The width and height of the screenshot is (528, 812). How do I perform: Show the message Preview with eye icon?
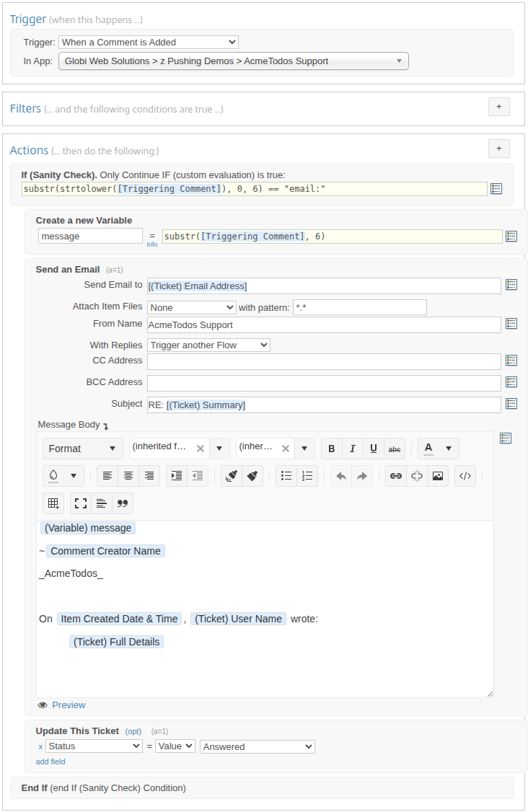tap(61, 705)
